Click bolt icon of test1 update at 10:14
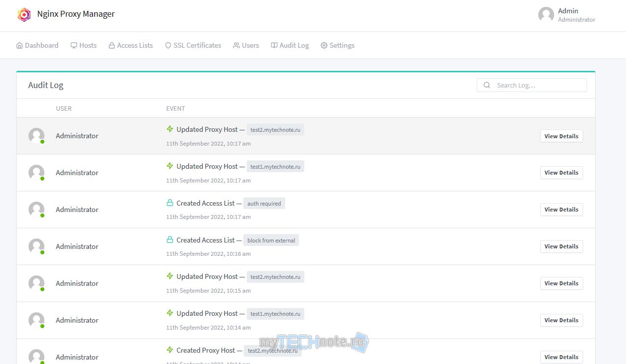 [170, 313]
